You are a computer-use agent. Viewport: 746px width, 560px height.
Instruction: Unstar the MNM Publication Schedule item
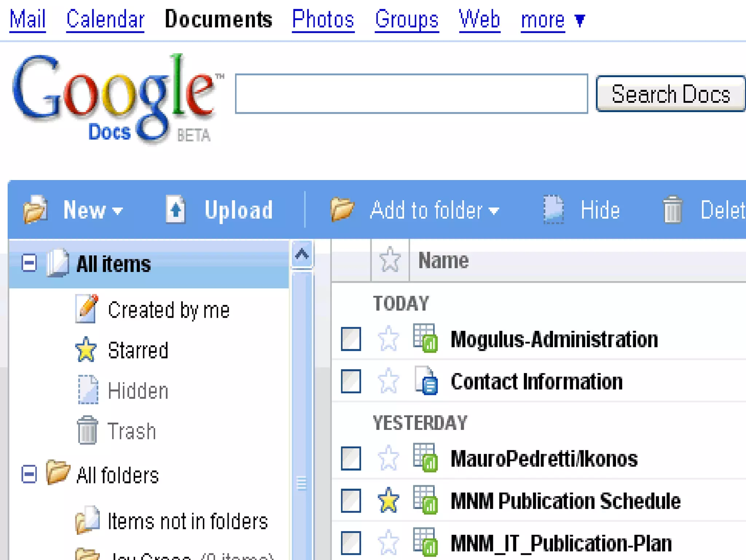point(388,500)
